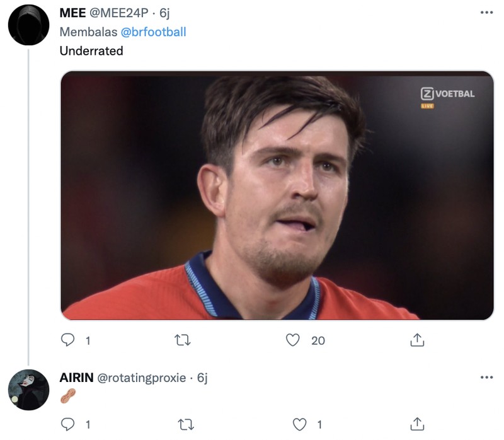This screenshot has height=440, width=504.
Task: Click the reply icon on MEE's tweet
Action: click(67, 340)
